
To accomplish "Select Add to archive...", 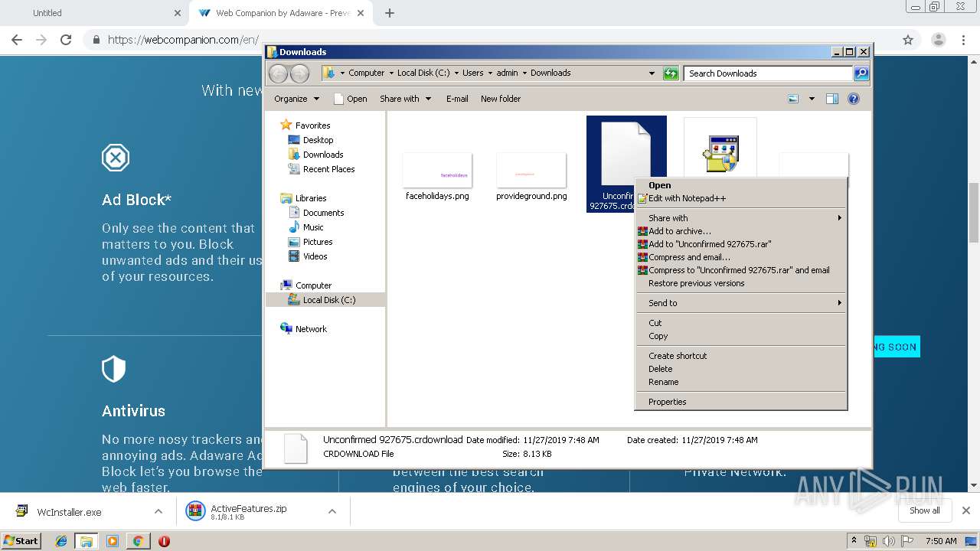I will (741, 231).
